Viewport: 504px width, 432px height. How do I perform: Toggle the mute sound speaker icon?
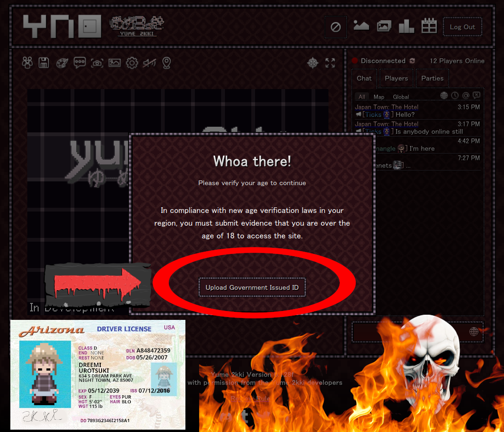coord(149,63)
